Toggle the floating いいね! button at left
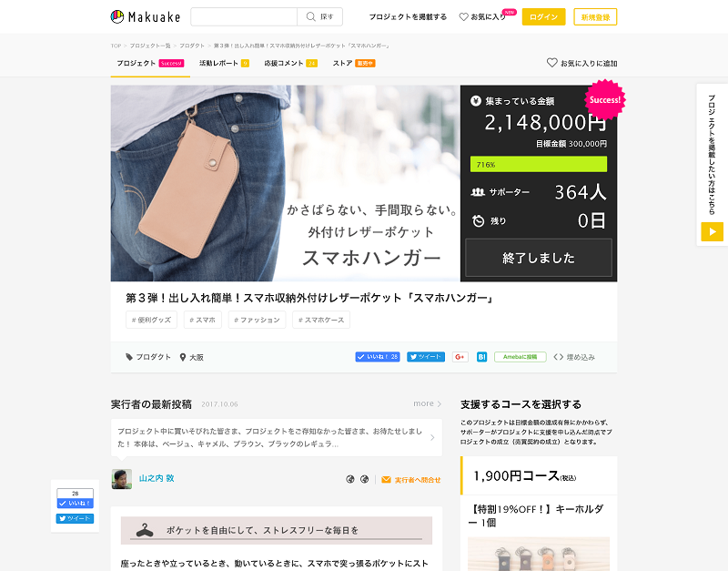 (76, 504)
